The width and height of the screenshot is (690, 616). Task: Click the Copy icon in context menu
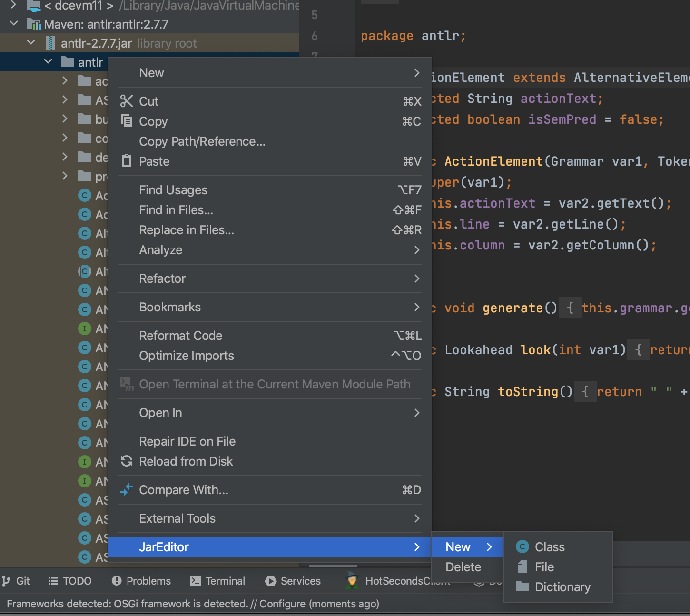point(127,121)
